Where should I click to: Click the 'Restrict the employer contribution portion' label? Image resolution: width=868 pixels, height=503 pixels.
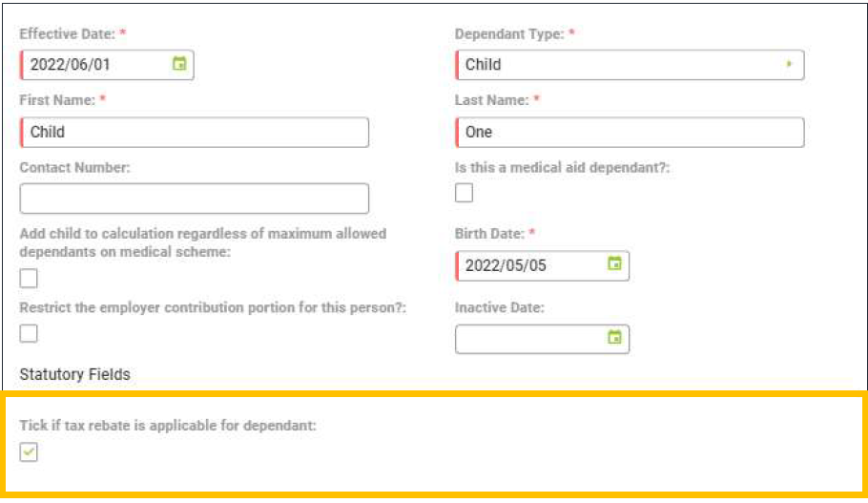(x=213, y=308)
